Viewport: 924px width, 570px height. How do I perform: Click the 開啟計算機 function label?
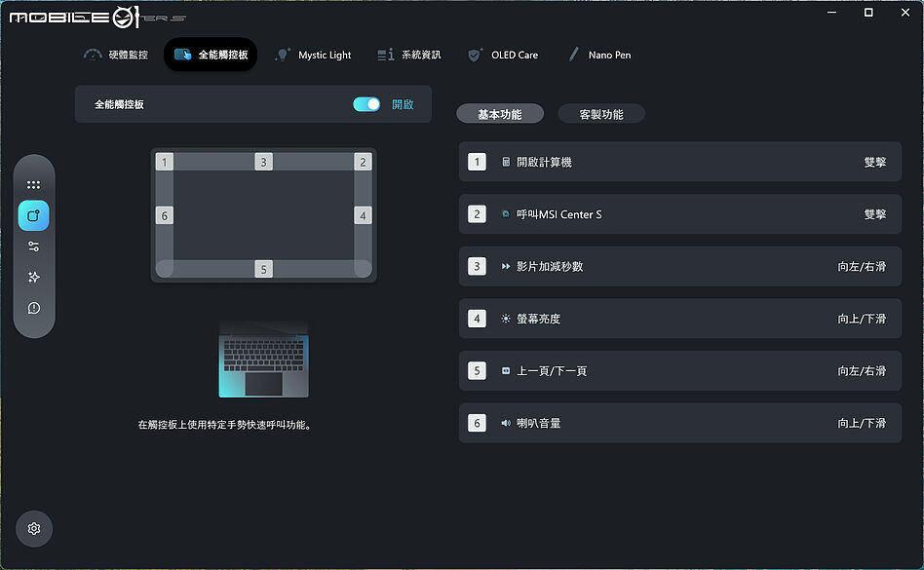point(544,162)
